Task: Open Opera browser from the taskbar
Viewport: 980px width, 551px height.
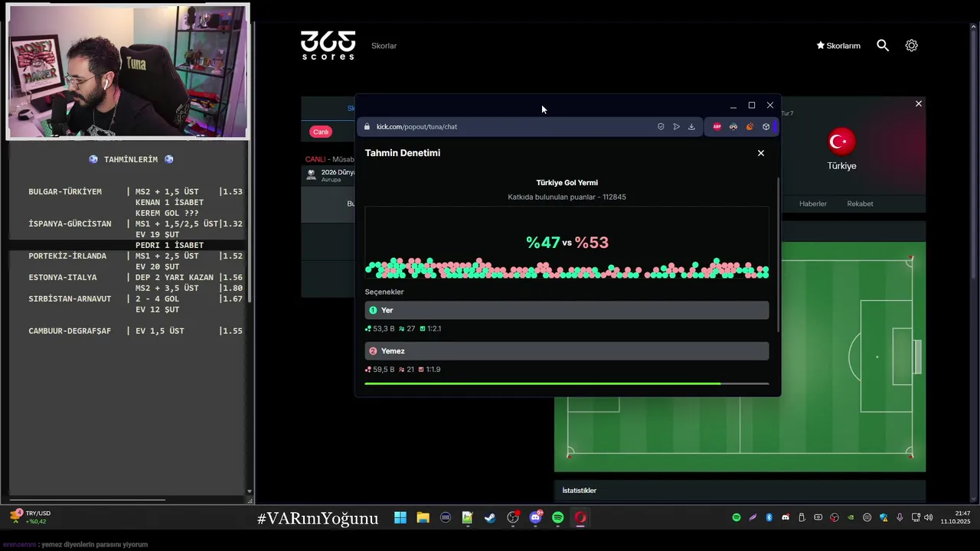Action: point(580,518)
